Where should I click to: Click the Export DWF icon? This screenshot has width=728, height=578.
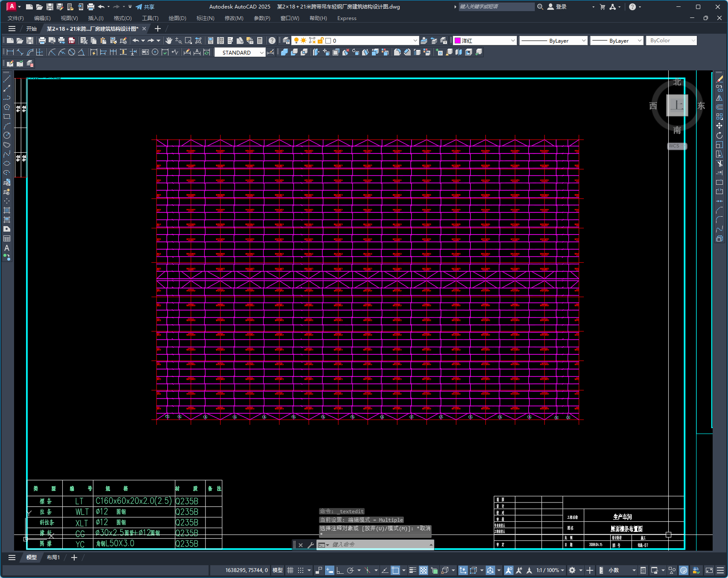point(72,41)
